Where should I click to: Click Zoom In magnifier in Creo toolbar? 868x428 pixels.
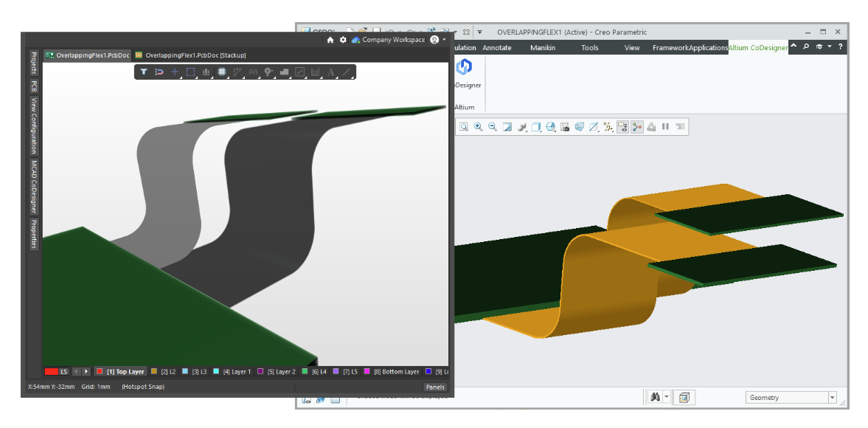[478, 127]
